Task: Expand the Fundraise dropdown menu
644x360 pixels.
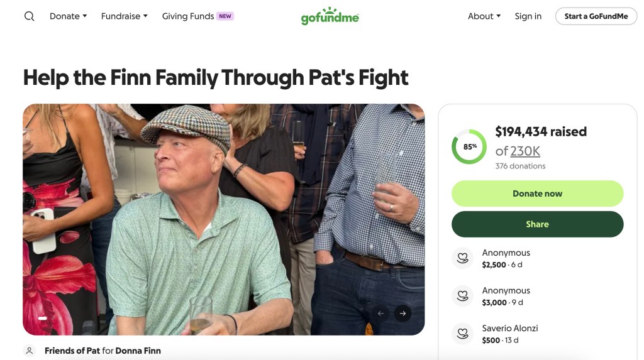Action: pos(124,16)
